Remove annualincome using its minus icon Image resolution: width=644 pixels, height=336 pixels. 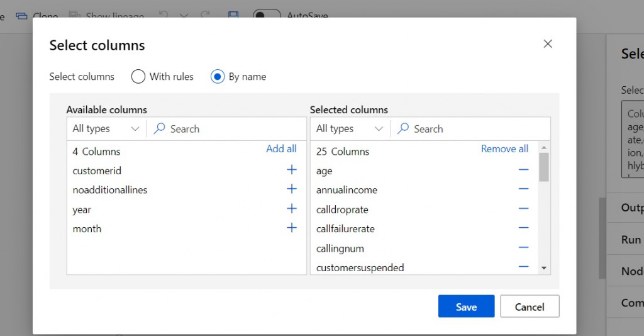[523, 189]
